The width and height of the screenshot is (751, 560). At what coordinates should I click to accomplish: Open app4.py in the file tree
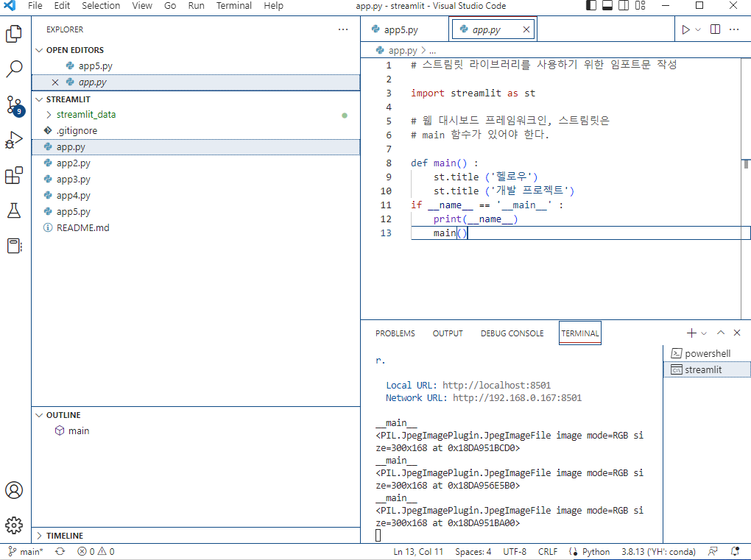(x=74, y=196)
